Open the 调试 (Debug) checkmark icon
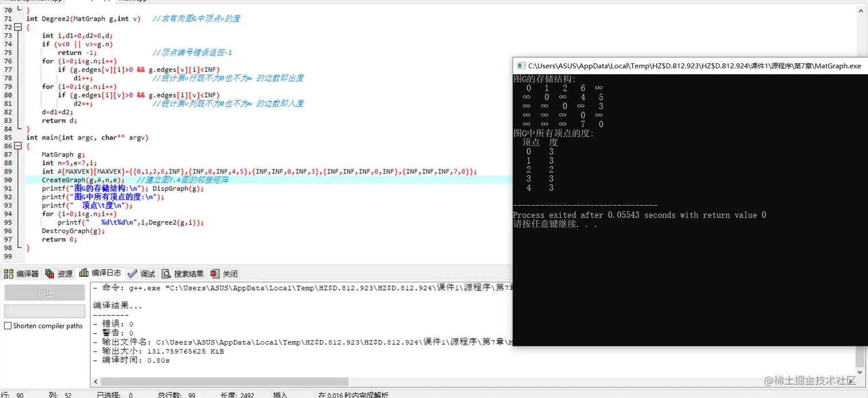This screenshot has height=398, width=868. point(132,273)
